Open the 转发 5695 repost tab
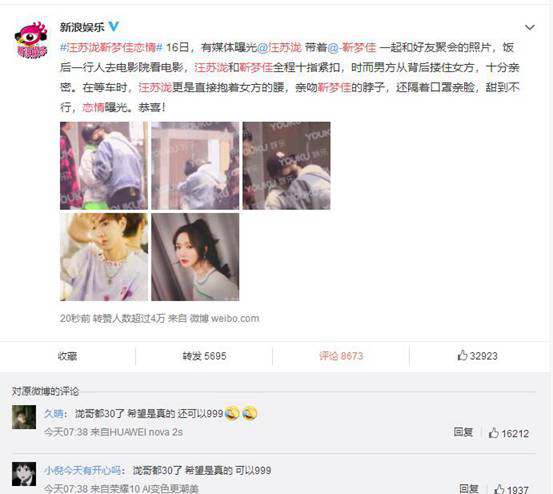The width and height of the screenshot is (553, 494). tap(204, 356)
